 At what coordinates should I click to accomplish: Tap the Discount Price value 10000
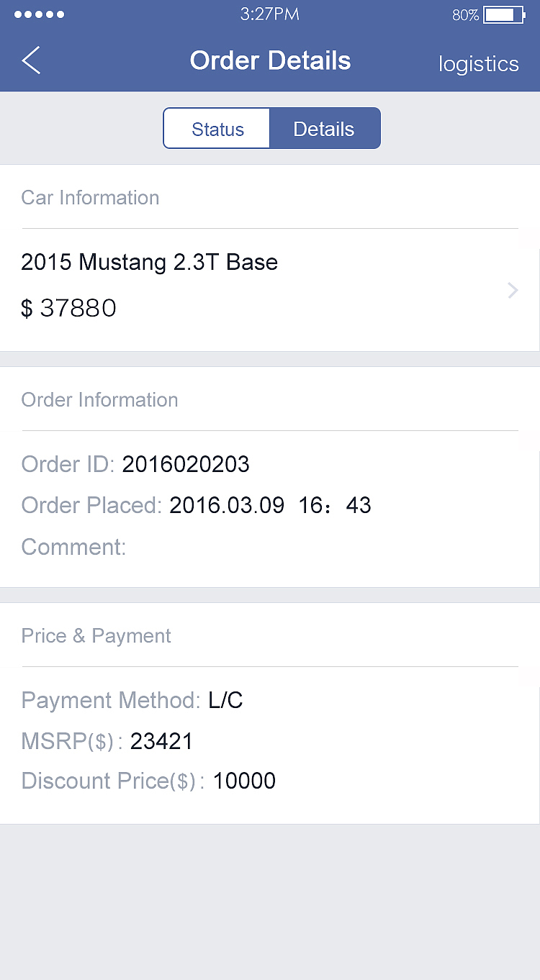point(244,781)
